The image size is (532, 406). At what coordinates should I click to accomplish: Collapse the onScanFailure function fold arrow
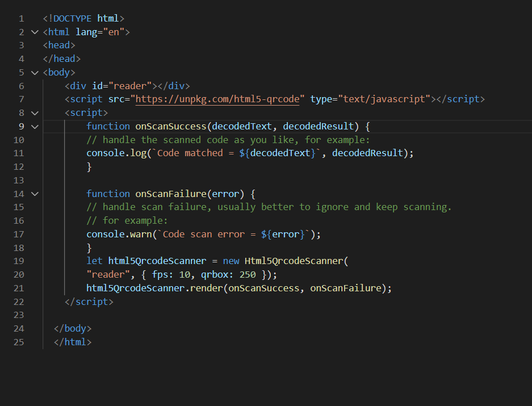click(34, 194)
